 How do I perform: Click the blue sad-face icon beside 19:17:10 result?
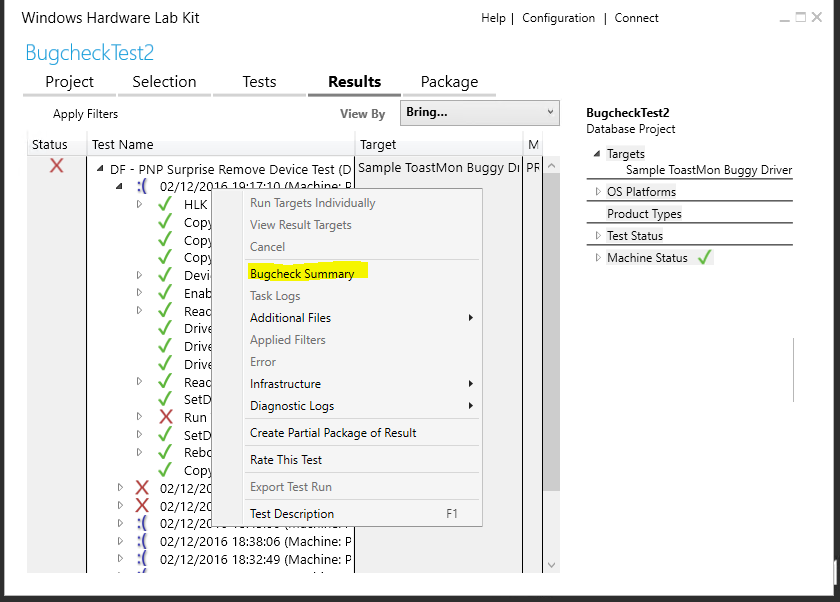pyautogui.click(x=142, y=186)
